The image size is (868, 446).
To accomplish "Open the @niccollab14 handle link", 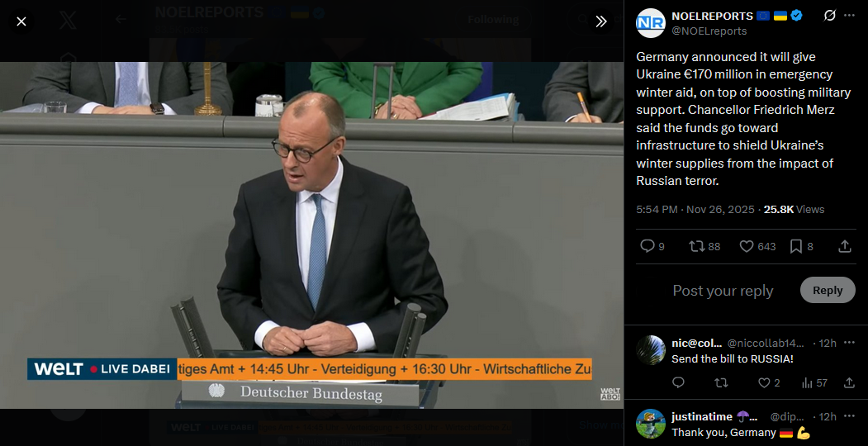I will (x=766, y=343).
